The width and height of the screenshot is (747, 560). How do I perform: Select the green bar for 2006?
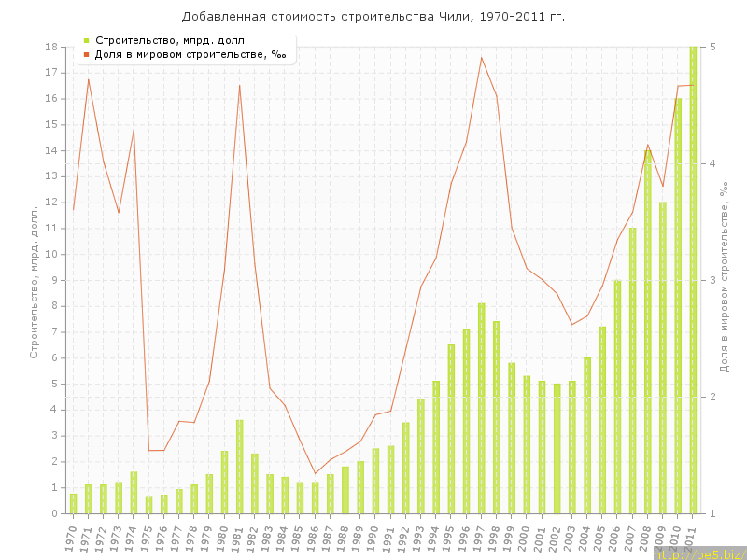pos(617,397)
